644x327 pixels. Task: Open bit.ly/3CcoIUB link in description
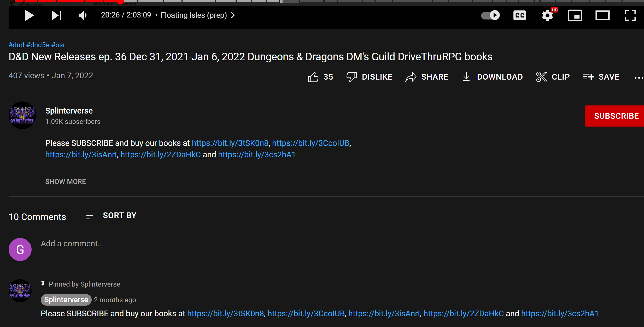(311, 143)
